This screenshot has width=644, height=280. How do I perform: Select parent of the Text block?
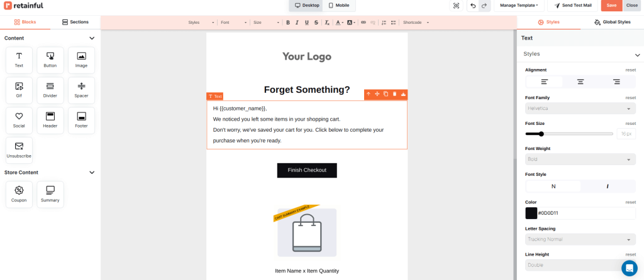[369, 94]
